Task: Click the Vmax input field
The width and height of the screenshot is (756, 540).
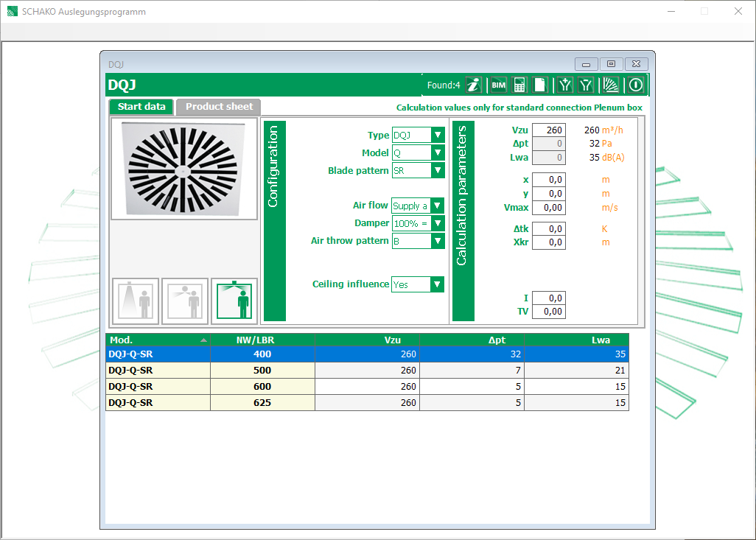Action: (x=549, y=208)
